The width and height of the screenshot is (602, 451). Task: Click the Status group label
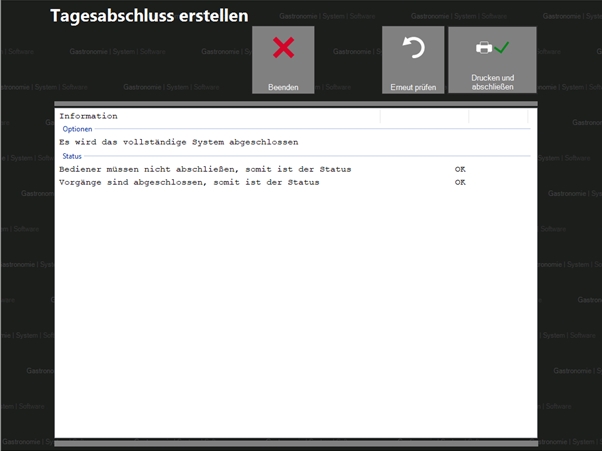coord(72,156)
